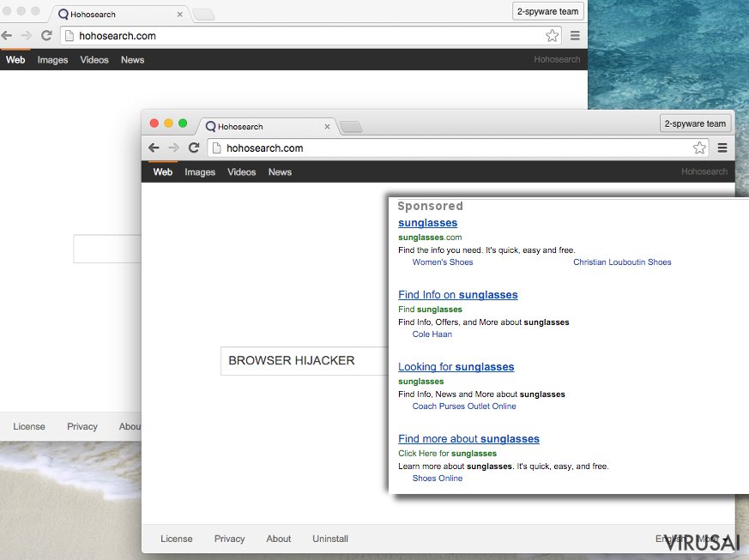This screenshot has width=749, height=560.
Task: Open the Shoes Online sitelink
Action: tap(438, 479)
